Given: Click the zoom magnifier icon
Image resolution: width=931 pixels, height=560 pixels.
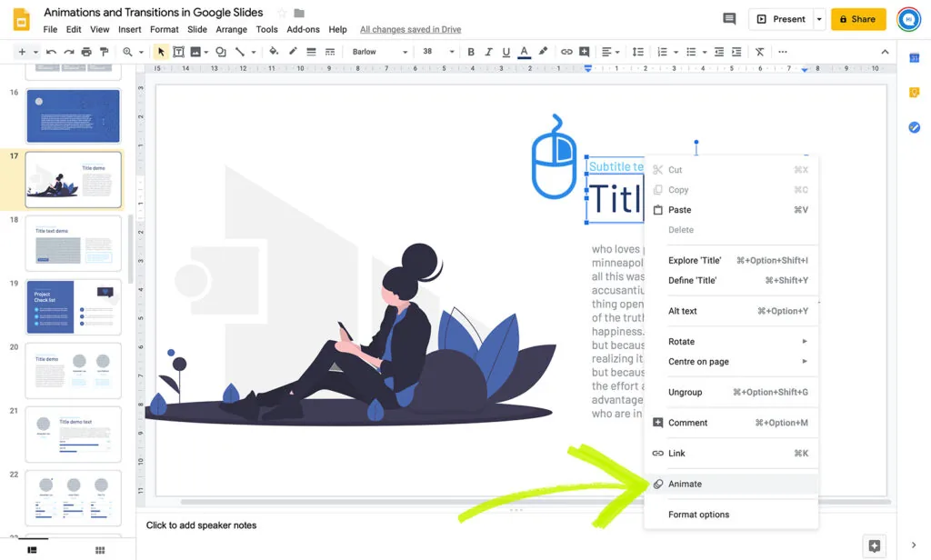Looking at the screenshot, I should click(127, 52).
